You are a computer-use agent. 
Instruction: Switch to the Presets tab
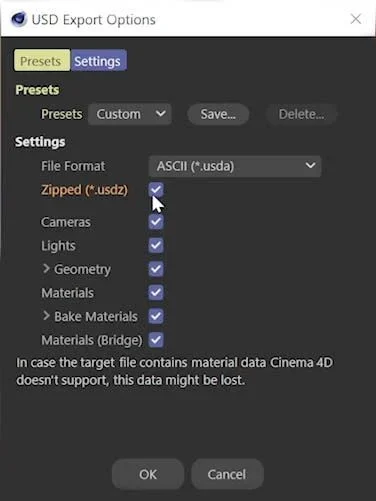tap(42, 60)
